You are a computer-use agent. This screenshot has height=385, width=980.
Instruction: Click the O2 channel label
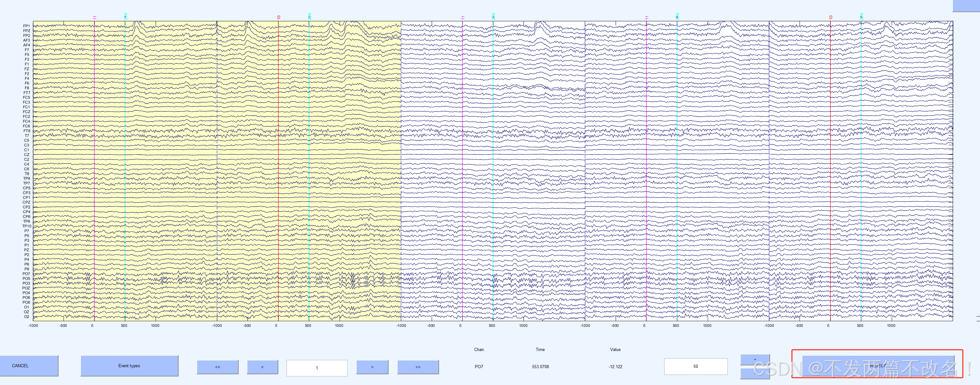click(26, 316)
